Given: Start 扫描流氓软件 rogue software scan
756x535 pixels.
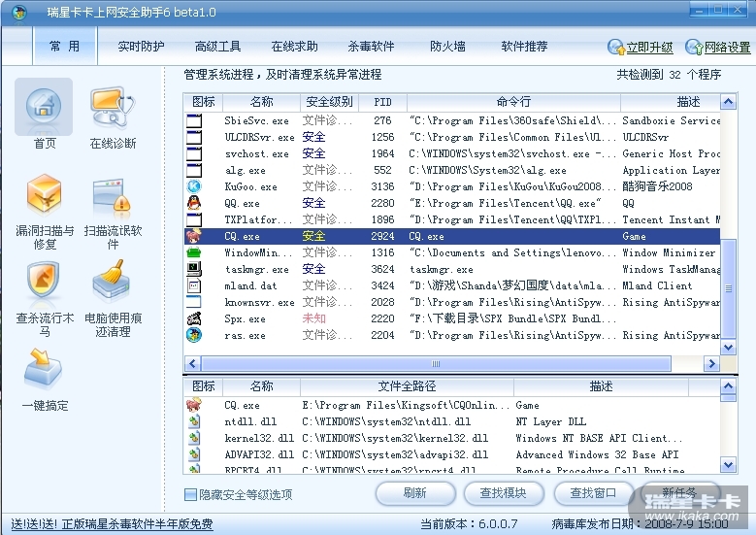Looking at the screenshot, I should [112, 195].
